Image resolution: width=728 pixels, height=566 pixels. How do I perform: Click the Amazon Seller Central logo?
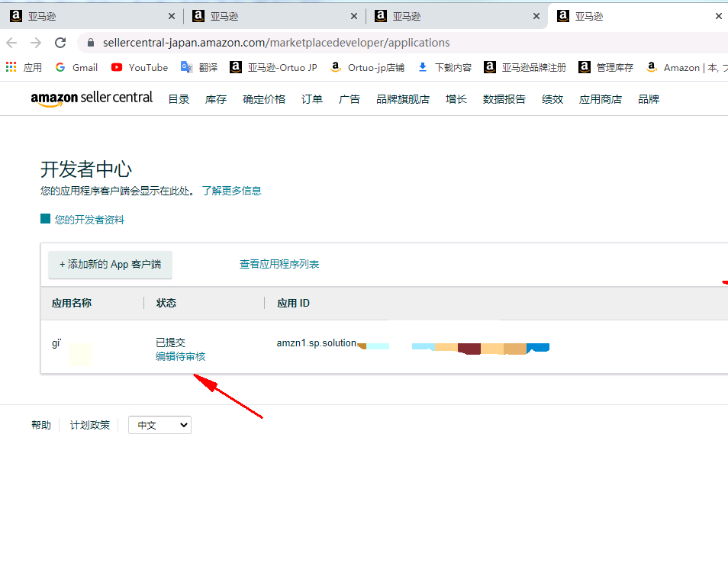92,98
